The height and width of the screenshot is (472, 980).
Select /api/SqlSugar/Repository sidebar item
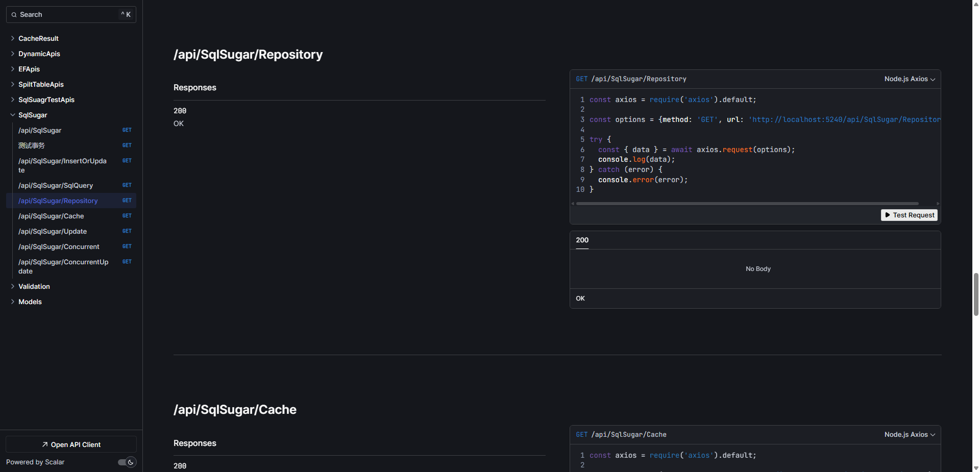[71, 201]
